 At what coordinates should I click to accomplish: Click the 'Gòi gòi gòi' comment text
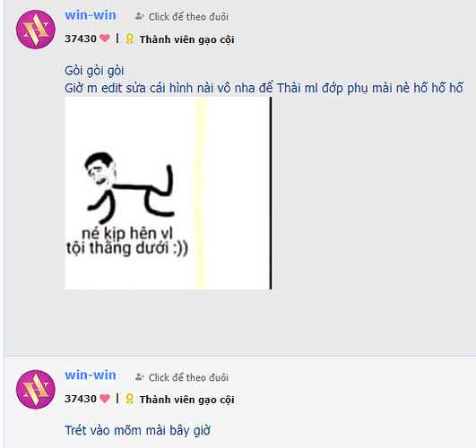pos(94,71)
